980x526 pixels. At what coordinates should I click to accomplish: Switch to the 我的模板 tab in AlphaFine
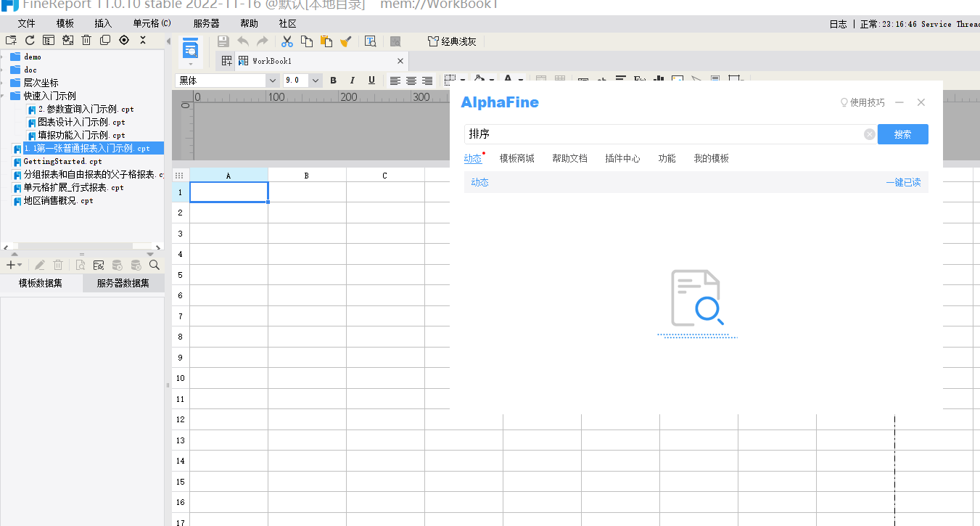711,158
